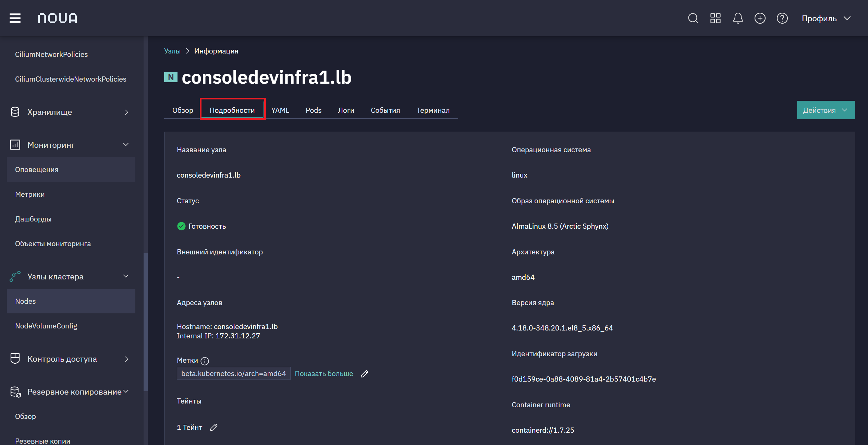Click the N node badge icon
Image resolution: width=868 pixels, height=445 pixels.
[171, 77]
